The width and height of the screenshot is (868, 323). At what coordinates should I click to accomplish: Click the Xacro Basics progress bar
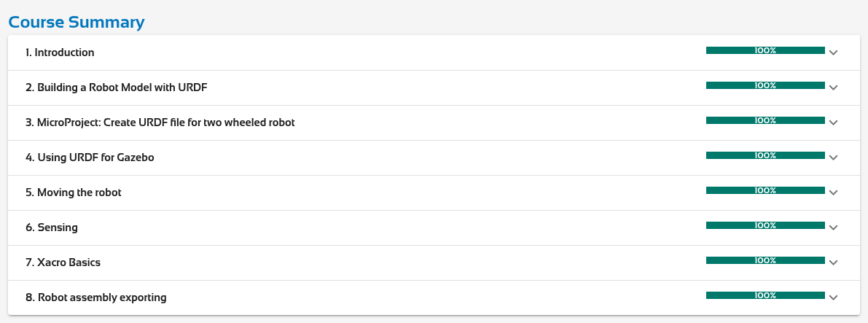click(765, 260)
